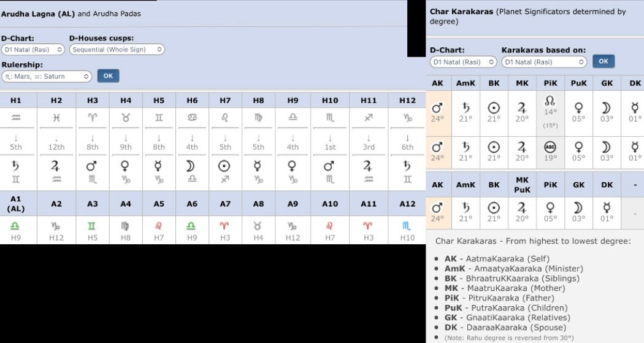The height and width of the screenshot is (343, 644).
Task: Click Saturn planet symbol in H1 column
Action: tap(16, 166)
